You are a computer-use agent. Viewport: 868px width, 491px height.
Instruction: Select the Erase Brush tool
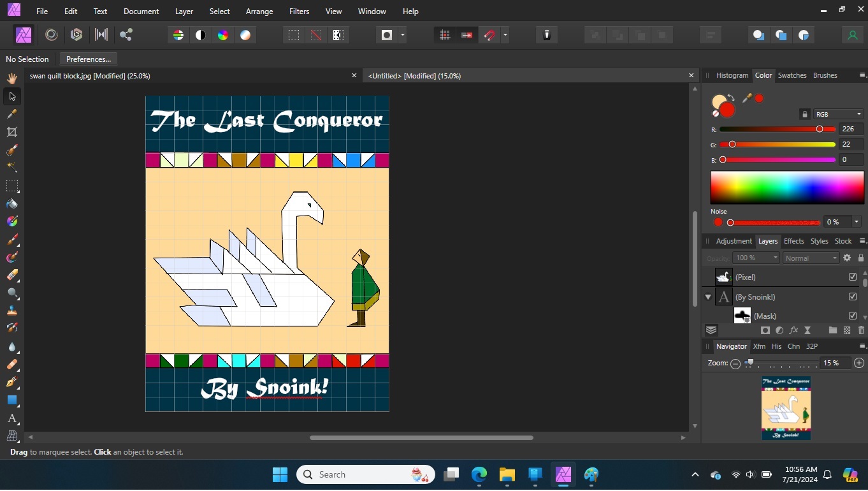[x=12, y=275]
